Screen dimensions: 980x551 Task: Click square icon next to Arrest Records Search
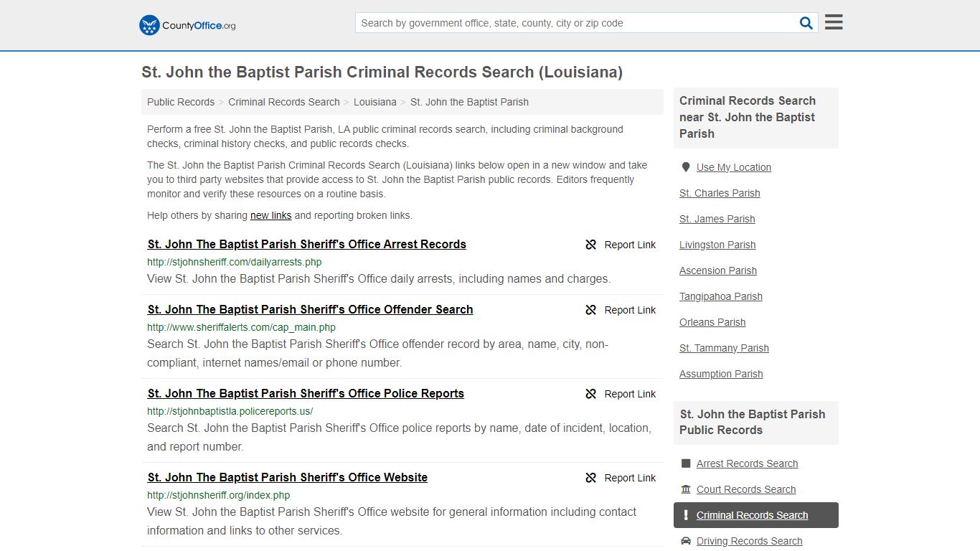pos(686,463)
